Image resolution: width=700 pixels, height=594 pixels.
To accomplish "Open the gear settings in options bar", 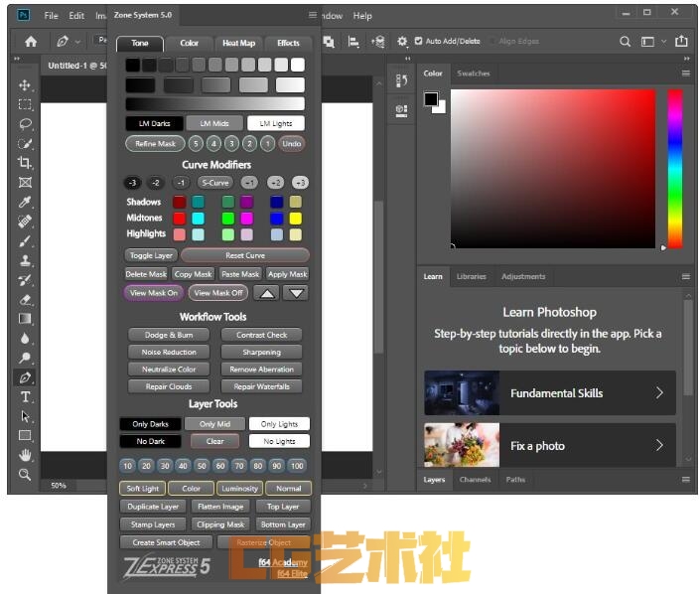I will pyautogui.click(x=402, y=42).
